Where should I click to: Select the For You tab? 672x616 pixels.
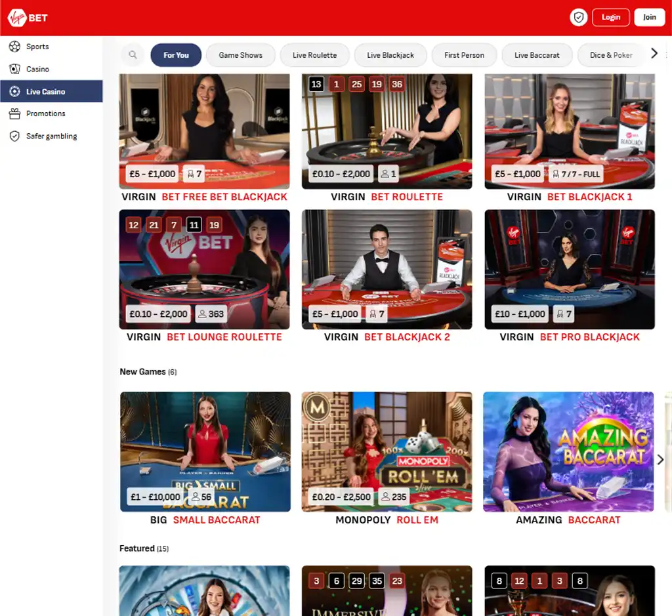point(176,55)
